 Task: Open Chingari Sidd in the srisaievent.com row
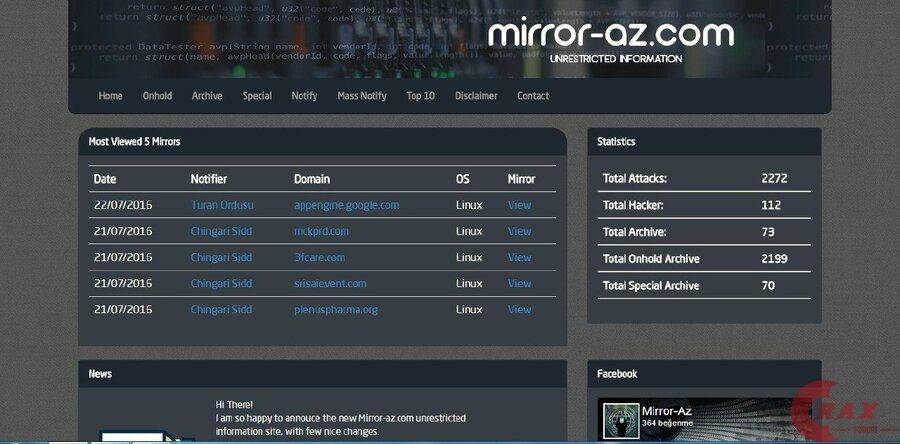(221, 283)
